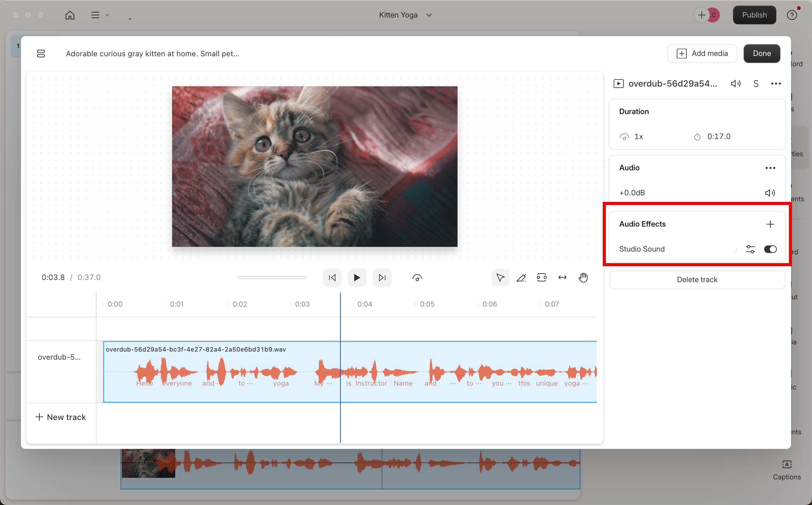Click the 0:02 mark on the timeline ruler
The height and width of the screenshot is (505, 812).
[240, 304]
